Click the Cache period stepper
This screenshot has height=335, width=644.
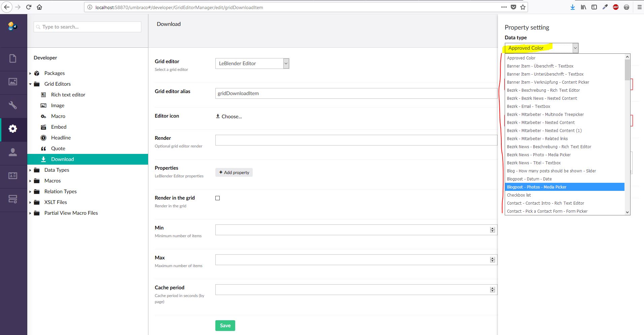pyautogui.click(x=493, y=290)
